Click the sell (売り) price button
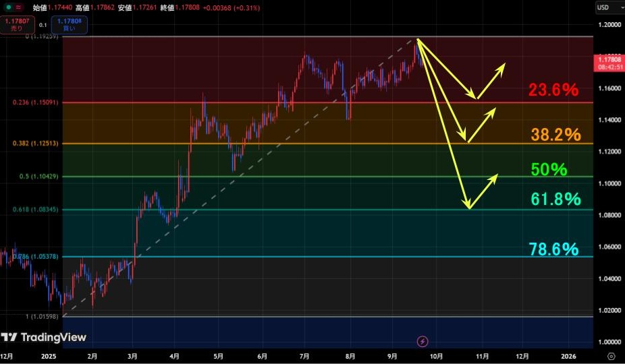625x364 pixels. (15, 25)
